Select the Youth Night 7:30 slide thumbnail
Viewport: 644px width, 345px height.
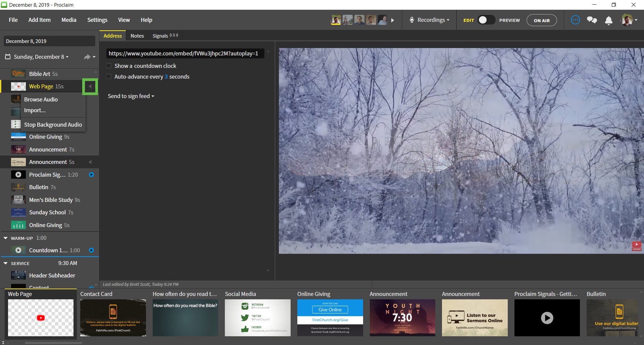point(402,318)
